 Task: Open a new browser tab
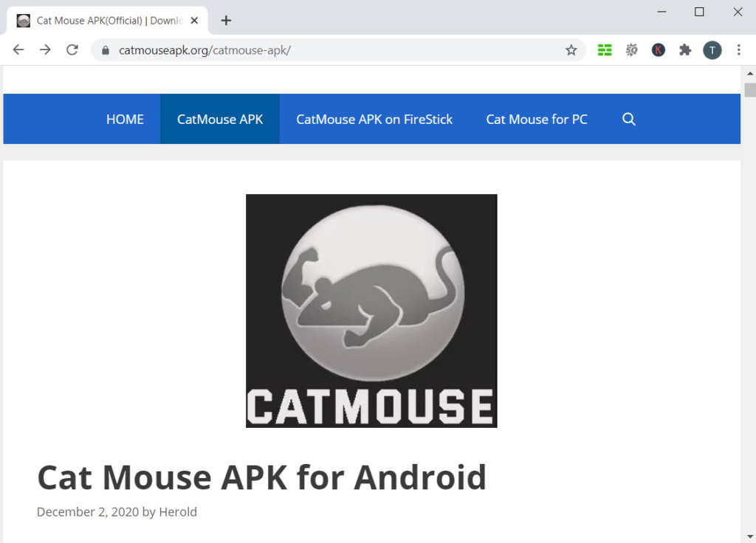(x=226, y=21)
